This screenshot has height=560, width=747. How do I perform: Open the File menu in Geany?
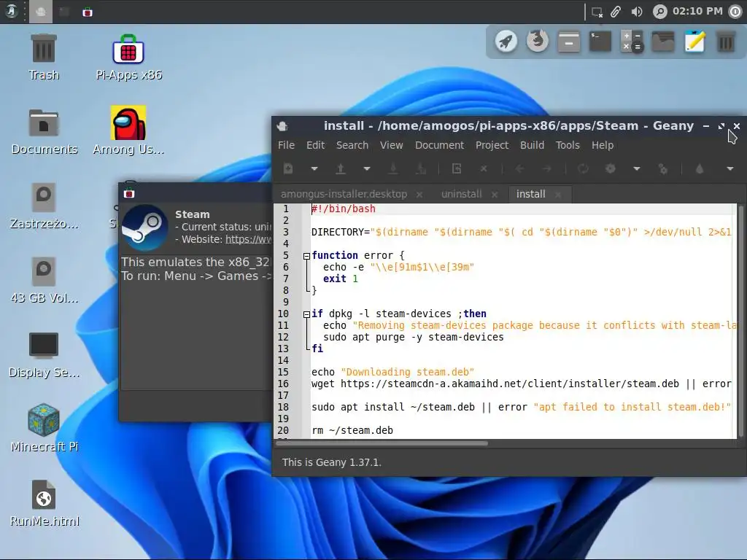point(286,145)
